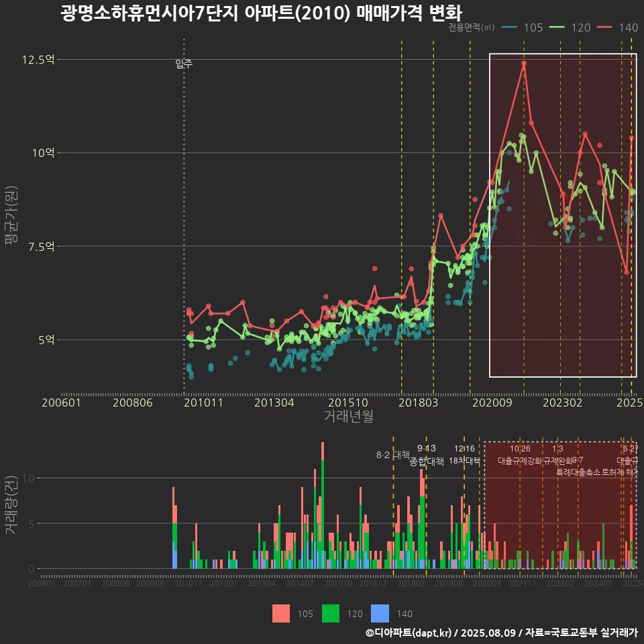Select the 140 line entry in top legend

pyautogui.click(x=618, y=28)
